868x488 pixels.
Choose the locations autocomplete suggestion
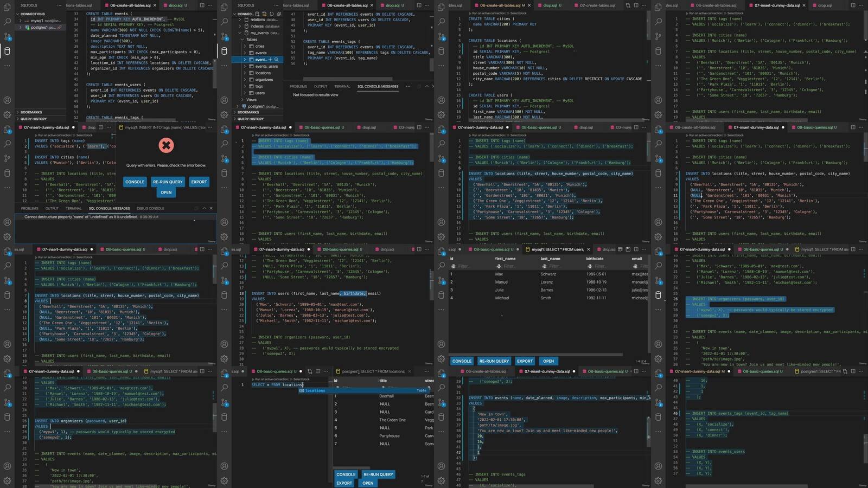[x=315, y=390]
